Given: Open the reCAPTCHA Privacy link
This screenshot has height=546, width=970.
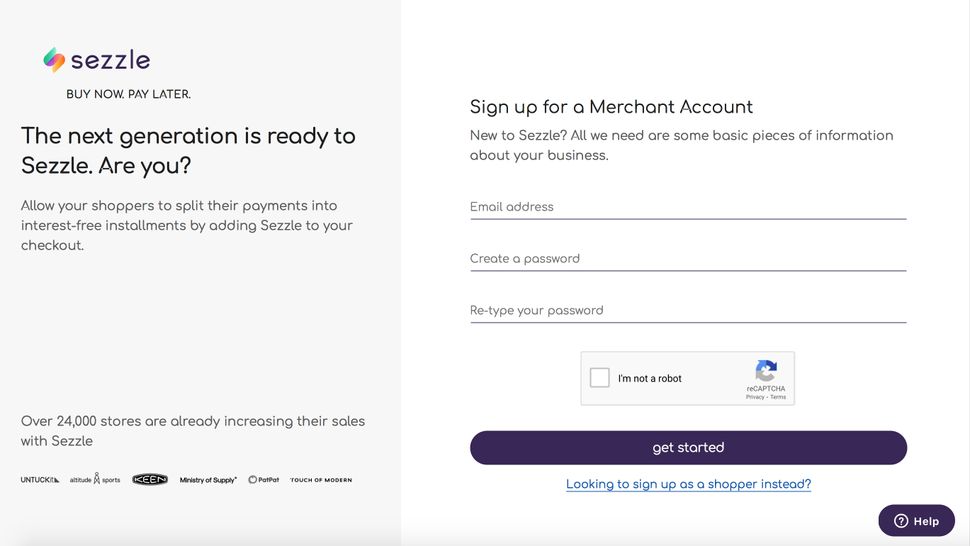Looking at the screenshot, I should point(755,397).
